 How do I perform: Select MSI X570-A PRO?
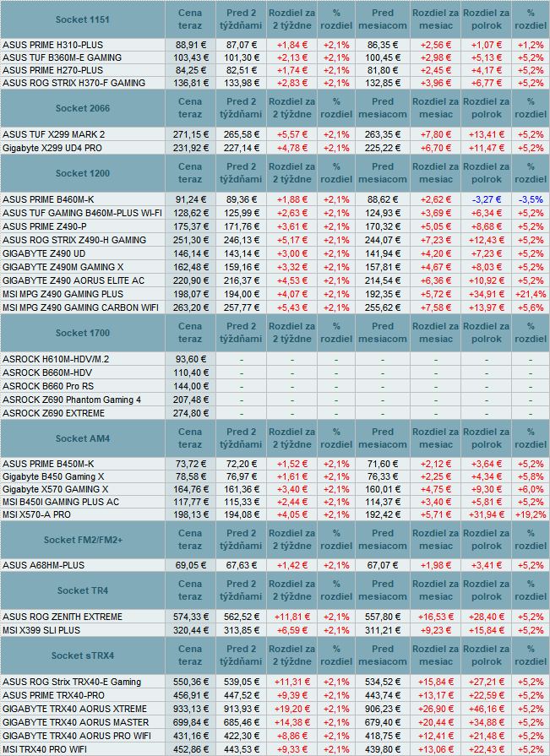click(36, 514)
